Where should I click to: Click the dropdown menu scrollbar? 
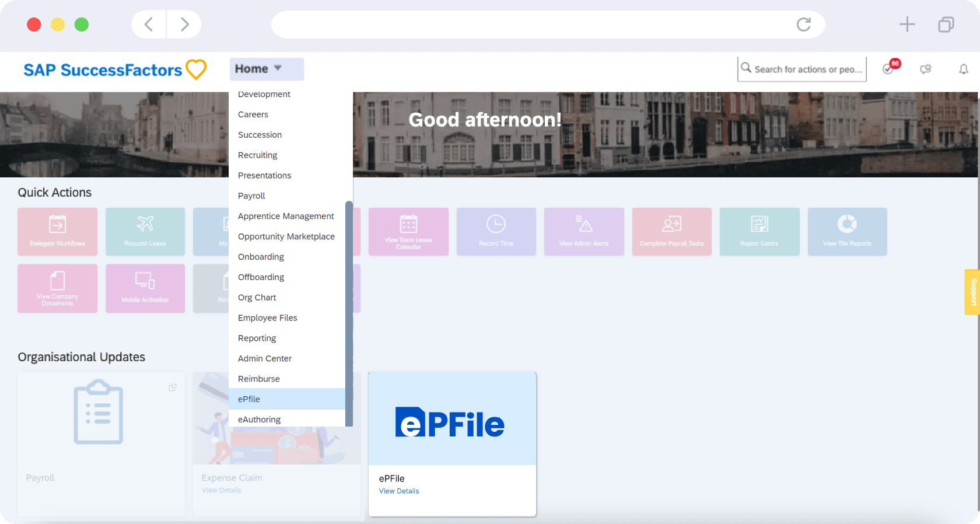pos(349,313)
